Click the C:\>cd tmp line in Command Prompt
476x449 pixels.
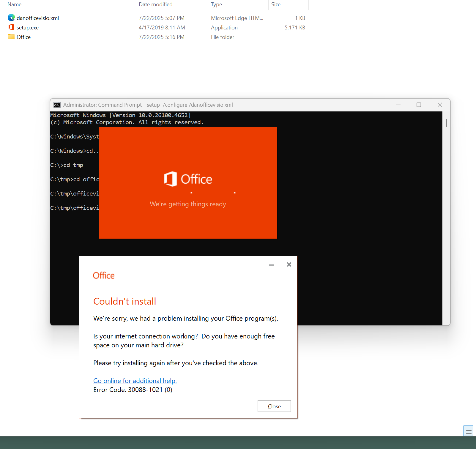point(67,165)
